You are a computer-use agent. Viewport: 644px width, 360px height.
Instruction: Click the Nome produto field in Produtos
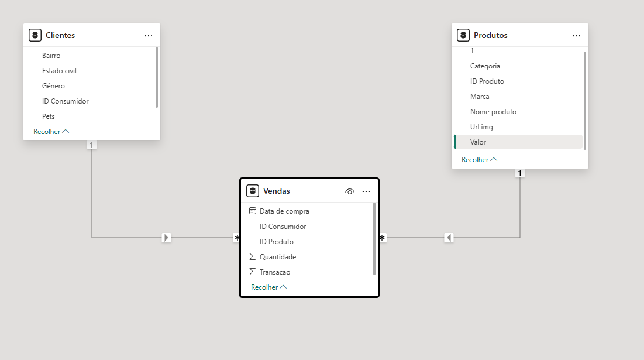pos(493,112)
